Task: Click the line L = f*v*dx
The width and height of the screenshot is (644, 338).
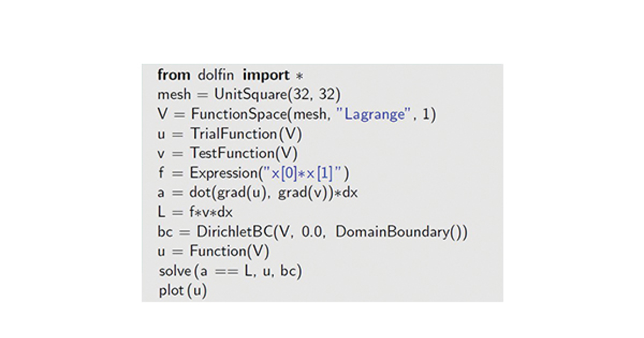Action: coord(195,212)
